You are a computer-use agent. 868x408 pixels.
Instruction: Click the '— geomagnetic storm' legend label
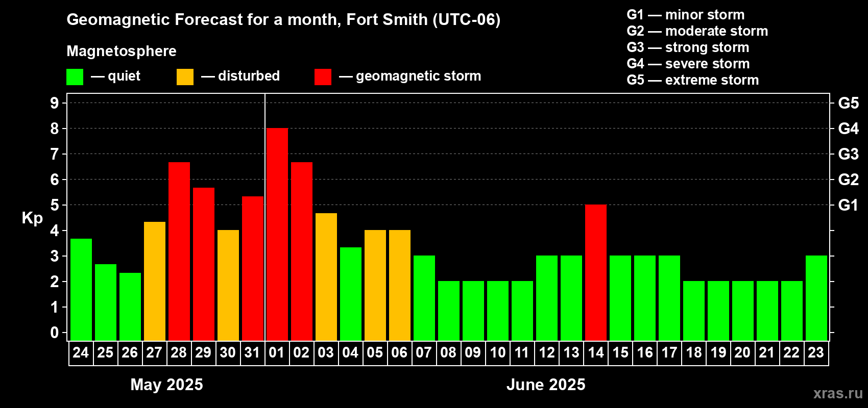(410, 76)
